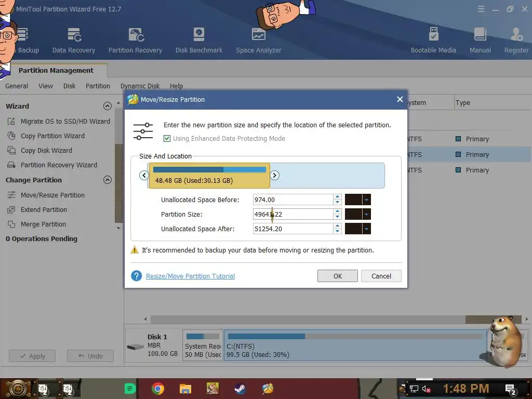The image size is (532, 399).
Task: Open the hamburger menu in title bar
Action: click(481, 9)
